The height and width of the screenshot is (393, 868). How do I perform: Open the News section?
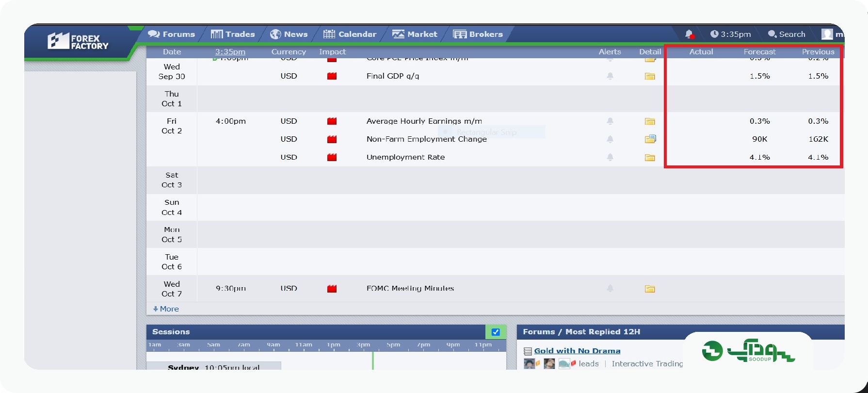coord(289,34)
